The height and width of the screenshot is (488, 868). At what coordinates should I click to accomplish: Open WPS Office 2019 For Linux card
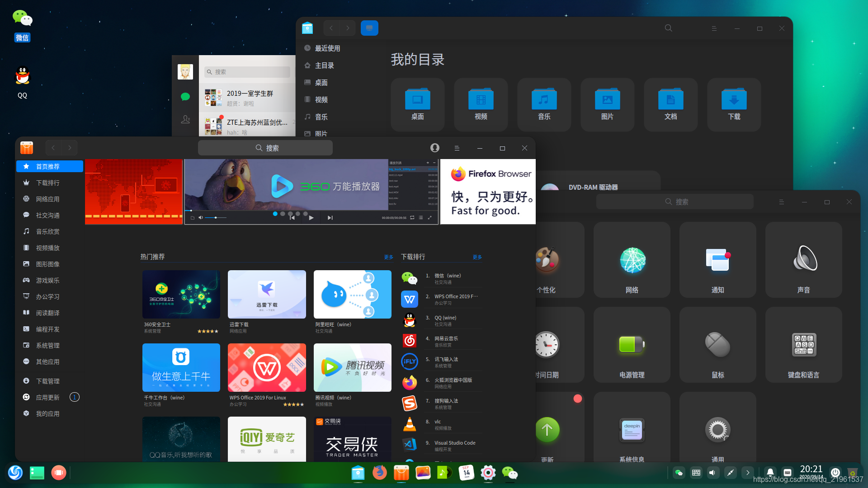tap(267, 375)
